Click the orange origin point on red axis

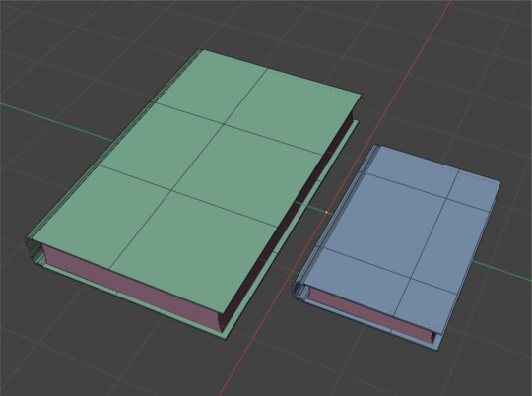[327, 213]
